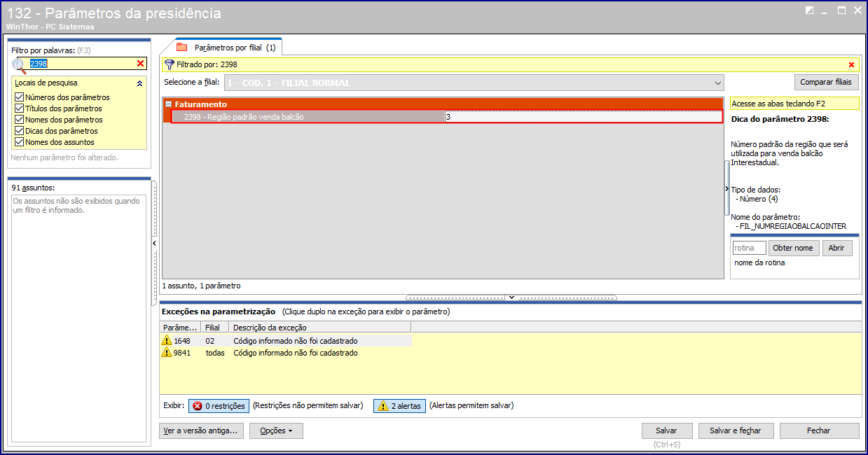868x455 pixels.
Task: Select parameter 2398 Região padrão venda balcão
Action: click(x=308, y=117)
